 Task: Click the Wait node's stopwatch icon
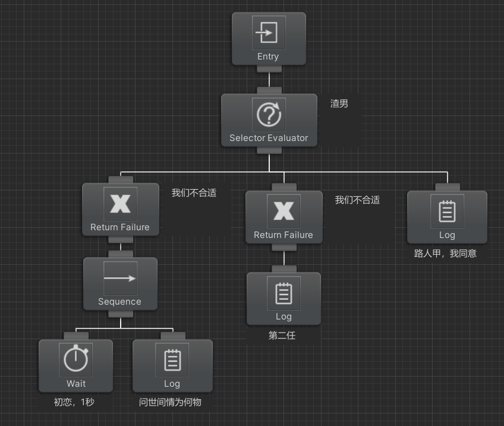[76, 359]
